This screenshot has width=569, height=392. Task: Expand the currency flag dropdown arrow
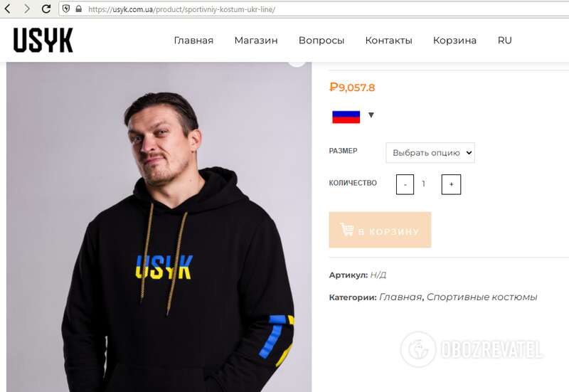point(371,115)
